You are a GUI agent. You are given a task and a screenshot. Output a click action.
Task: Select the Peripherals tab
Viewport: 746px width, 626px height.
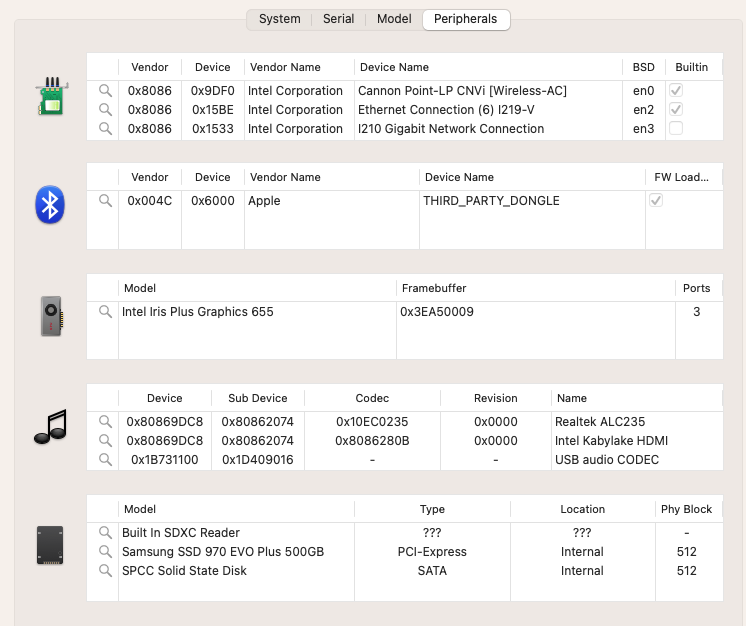pyautogui.click(x=466, y=20)
